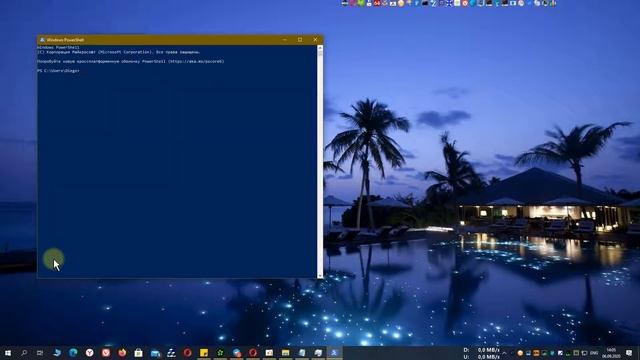Open Opera icon left of Sticky Notes
The height and width of the screenshot is (360, 640).
tap(187, 352)
